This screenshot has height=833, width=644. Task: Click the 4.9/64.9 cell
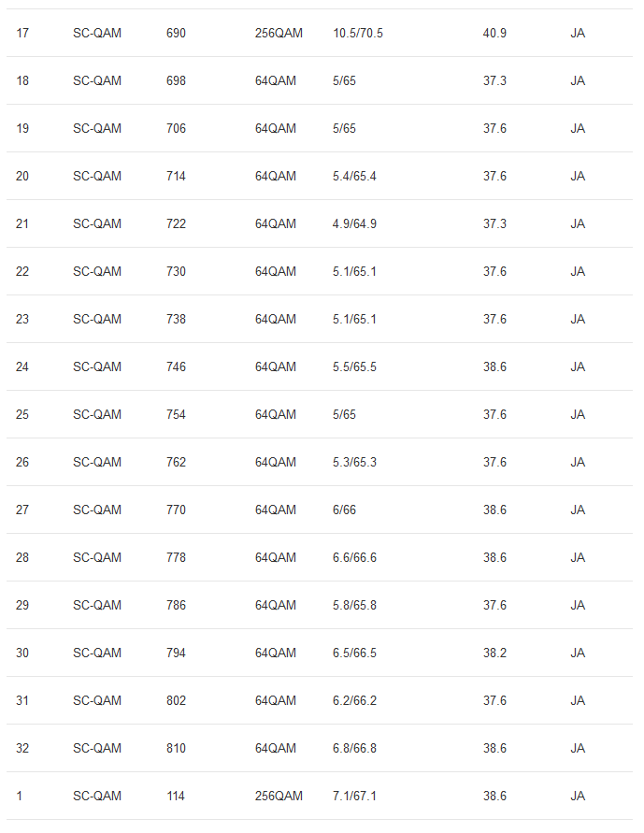pyautogui.click(x=354, y=224)
